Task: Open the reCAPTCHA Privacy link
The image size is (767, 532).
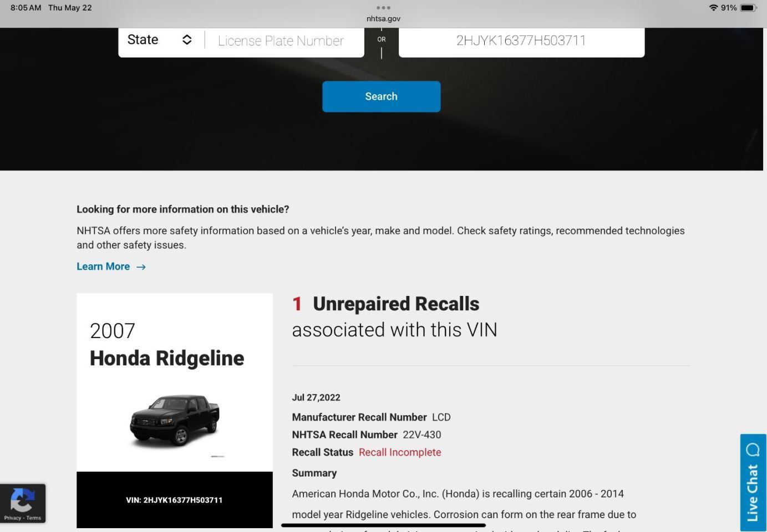Action: tap(13, 518)
